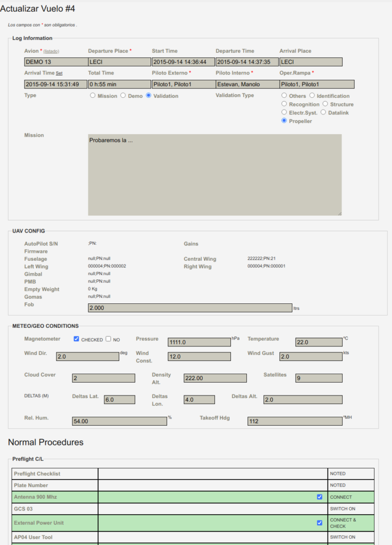Click the 'listado' link next to Avion
Image resolution: width=392 pixels, height=545 pixels.
[51, 52]
